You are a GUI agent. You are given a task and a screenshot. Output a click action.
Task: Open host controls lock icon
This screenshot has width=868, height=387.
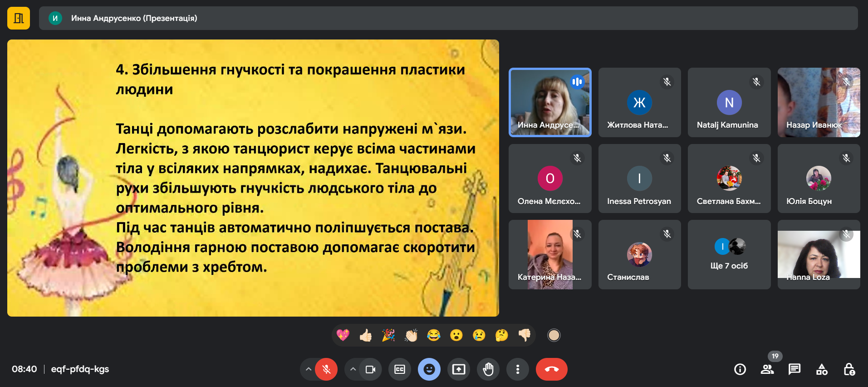coord(849,369)
